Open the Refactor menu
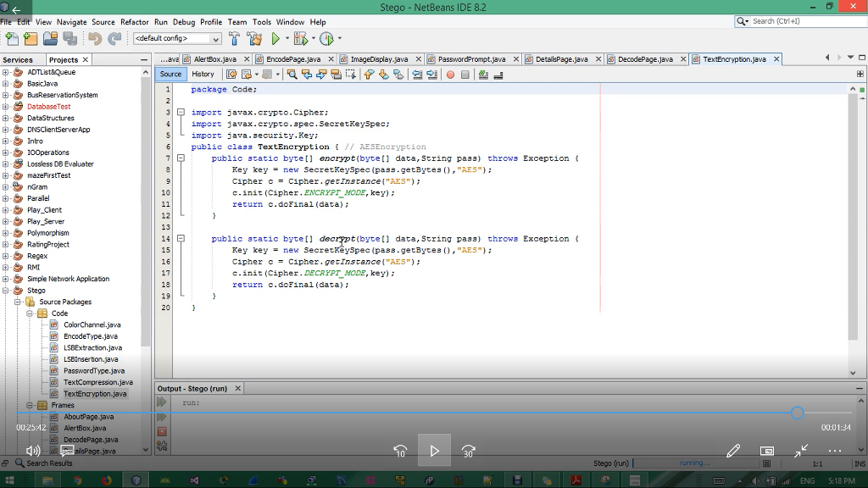 (133, 22)
